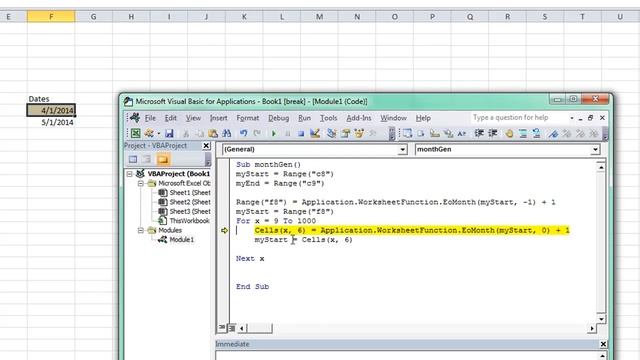The image size is (640, 360).
Task: Toggle breakpoint with the hand icon
Action: click(x=509, y=133)
